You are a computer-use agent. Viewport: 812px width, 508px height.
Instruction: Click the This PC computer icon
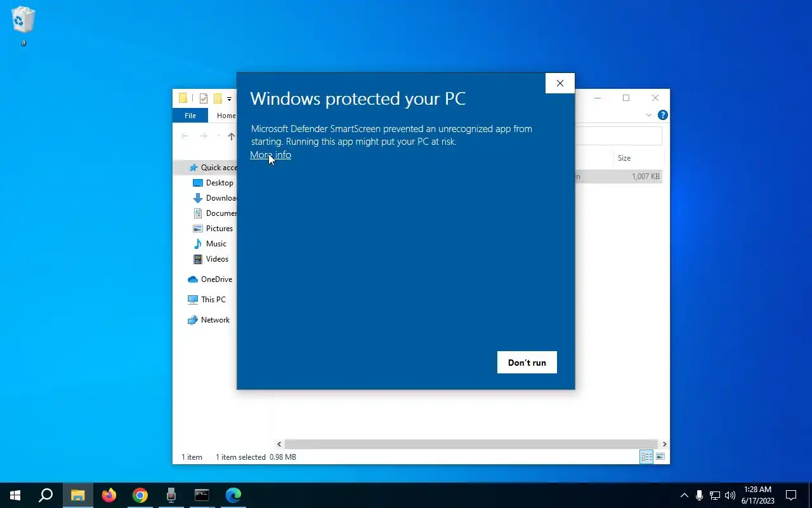point(193,300)
